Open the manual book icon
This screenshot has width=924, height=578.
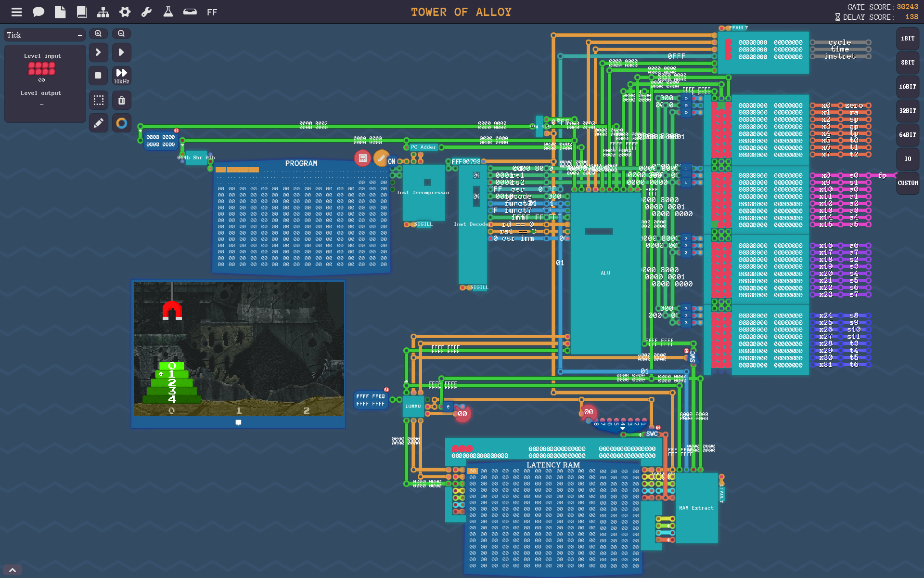(82, 12)
